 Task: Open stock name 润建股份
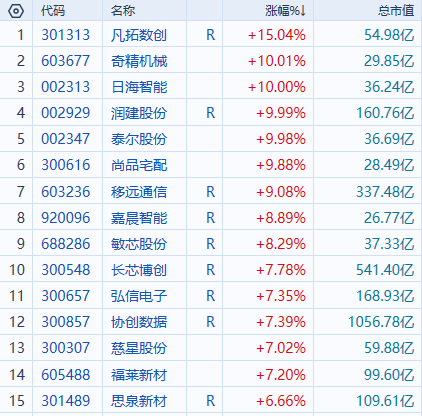[139, 113]
